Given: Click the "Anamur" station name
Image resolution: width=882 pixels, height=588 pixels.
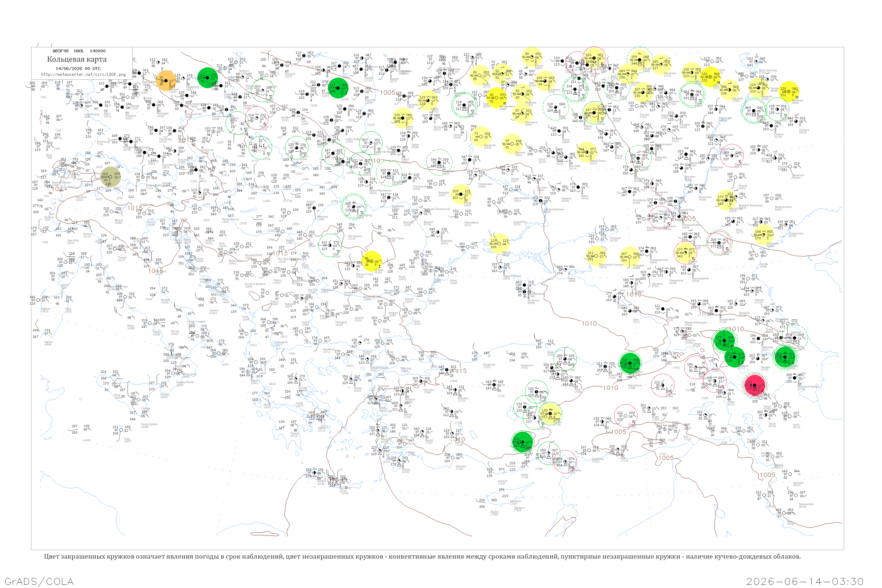Looking at the screenshot, I should pyautogui.click(x=502, y=481).
